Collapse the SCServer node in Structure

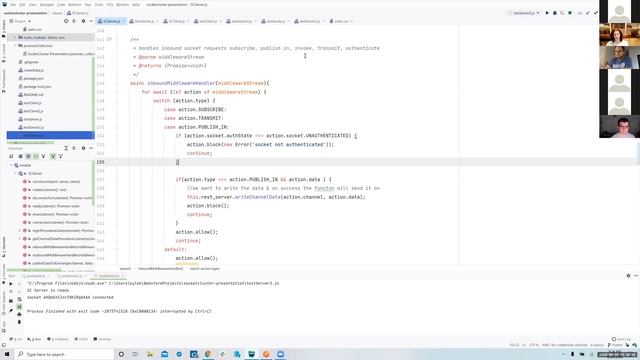click(x=16, y=173)
